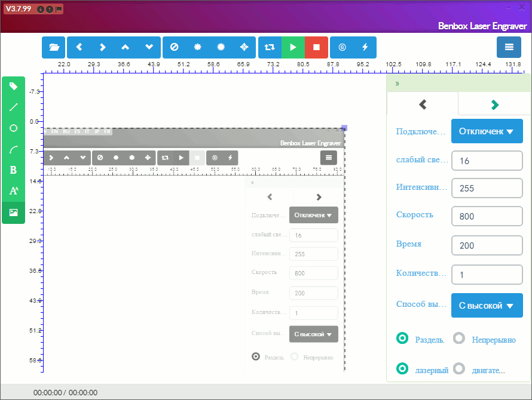
Task: Open the hamburger menu button
Action: point(509,47)
